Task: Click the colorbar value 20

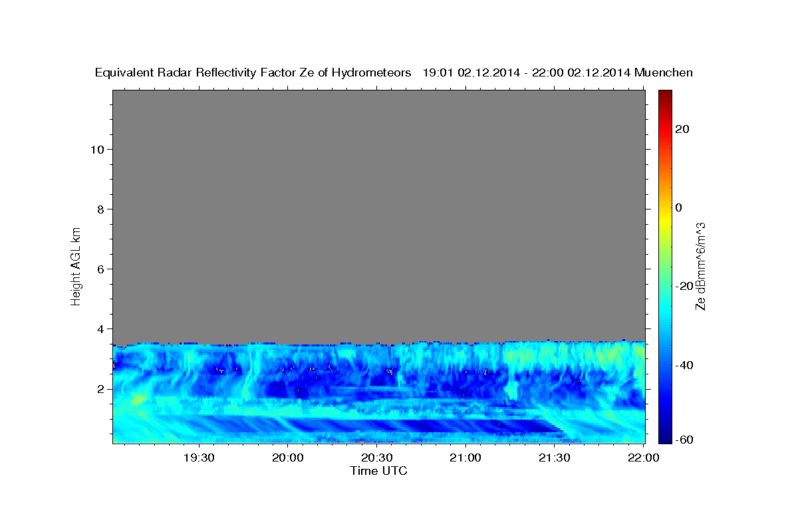Action: click(x=682, y=129)
